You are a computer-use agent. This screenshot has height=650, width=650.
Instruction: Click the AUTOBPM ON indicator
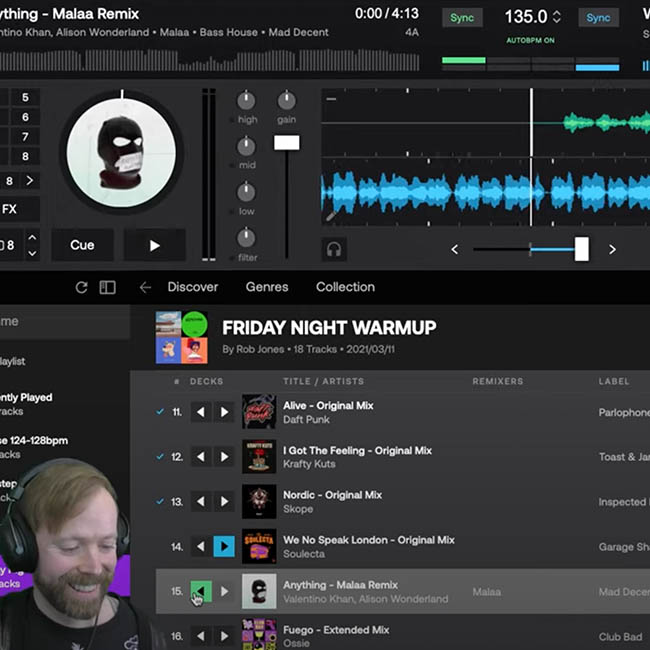pos(530,40)
